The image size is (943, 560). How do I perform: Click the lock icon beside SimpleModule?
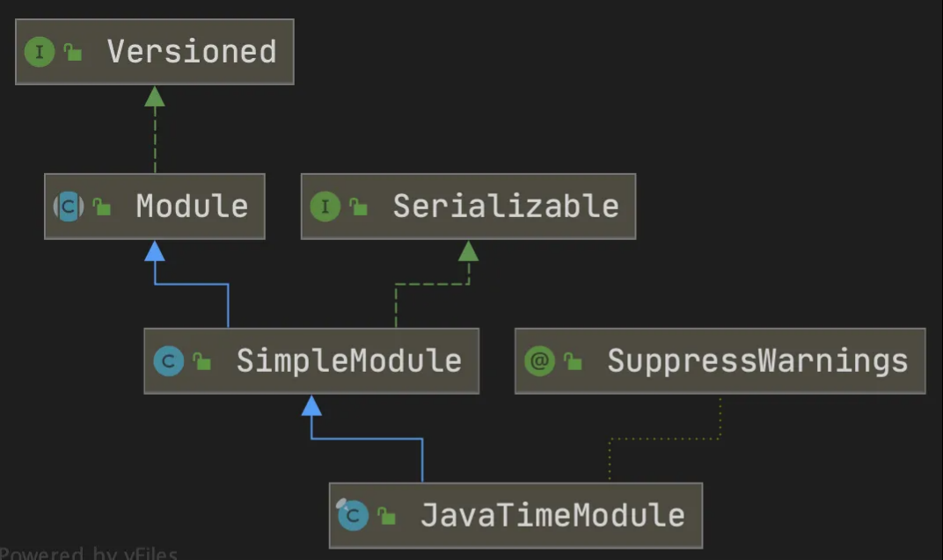(202, 362)
